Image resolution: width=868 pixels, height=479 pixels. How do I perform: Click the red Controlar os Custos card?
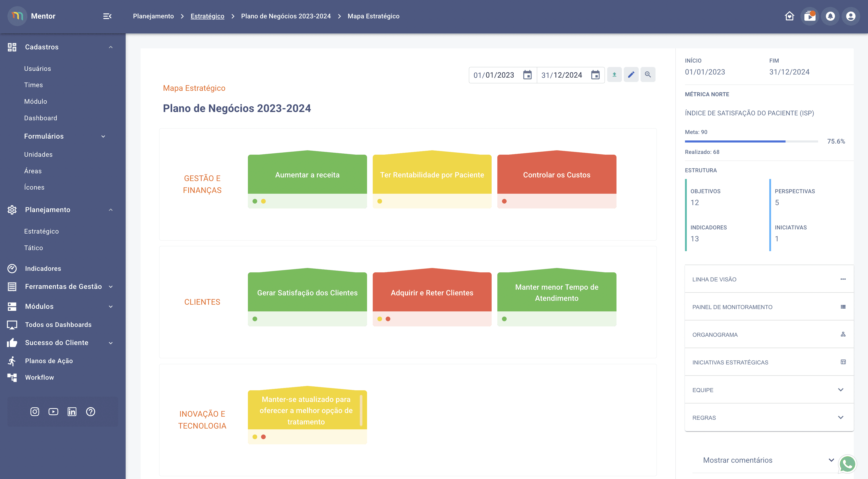557,175
